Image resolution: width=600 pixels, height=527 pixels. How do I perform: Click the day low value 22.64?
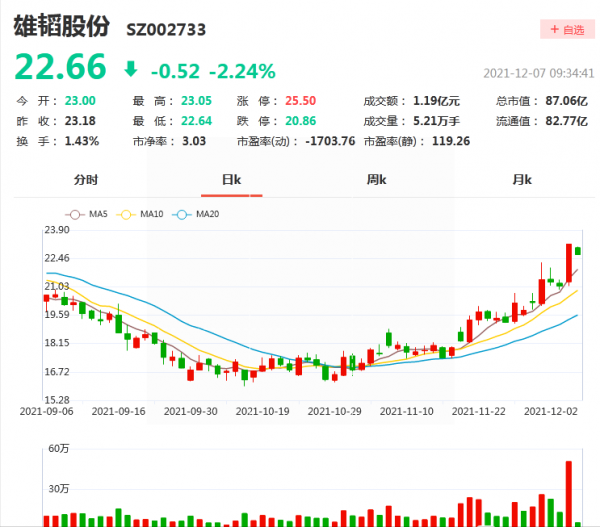[196, 121]
